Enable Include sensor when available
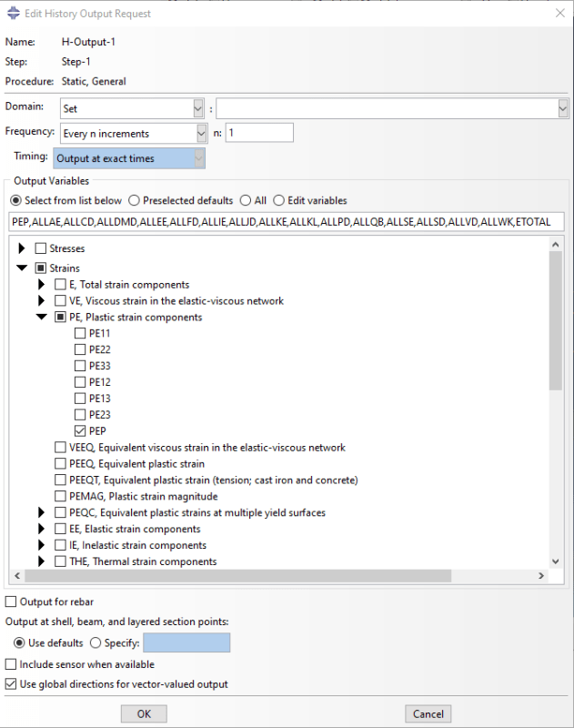Screen dimensions: 574x728 (x=11, y=664)
